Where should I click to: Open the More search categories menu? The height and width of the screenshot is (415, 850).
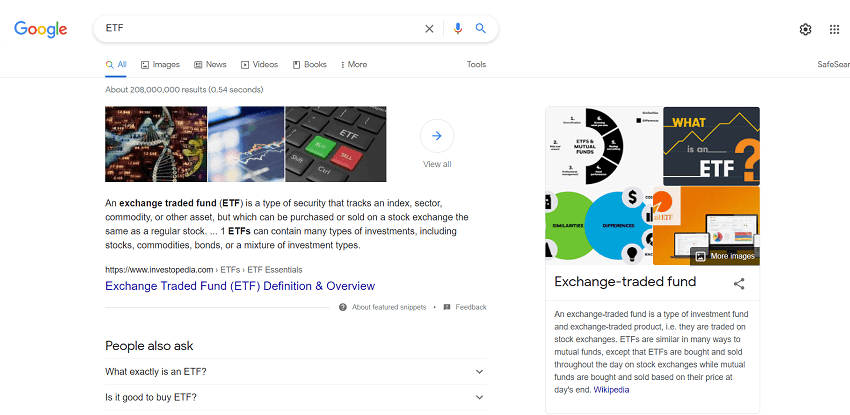coord(354,64)
